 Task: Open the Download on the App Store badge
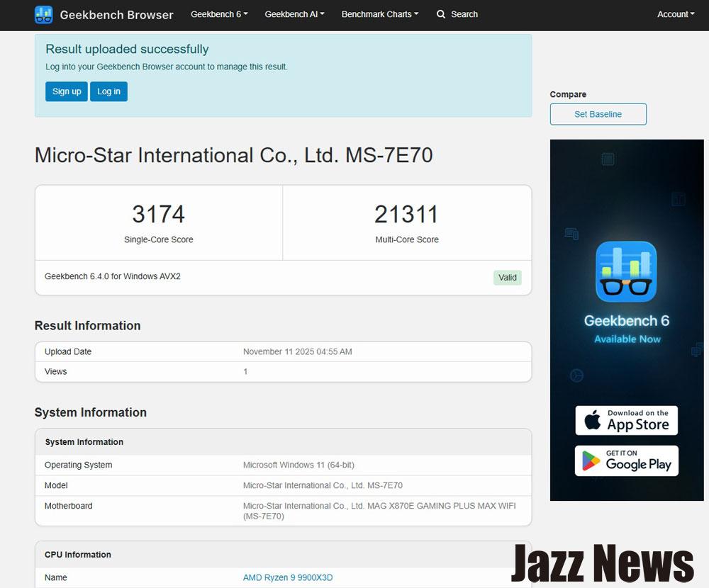coord(626,420)
